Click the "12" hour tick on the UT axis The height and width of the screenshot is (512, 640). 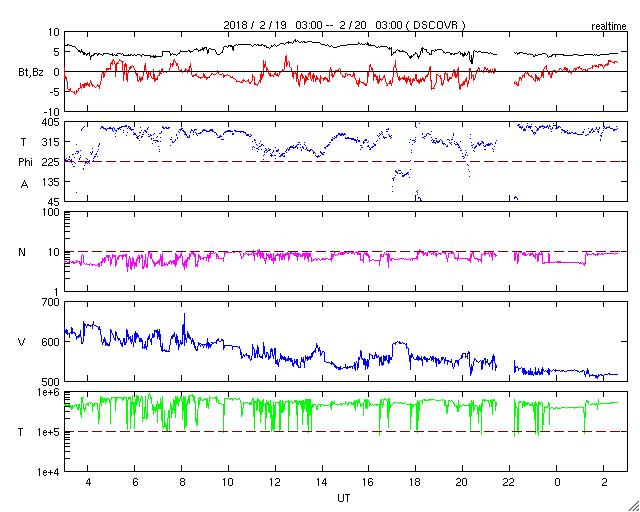click(x=275, y=482)
